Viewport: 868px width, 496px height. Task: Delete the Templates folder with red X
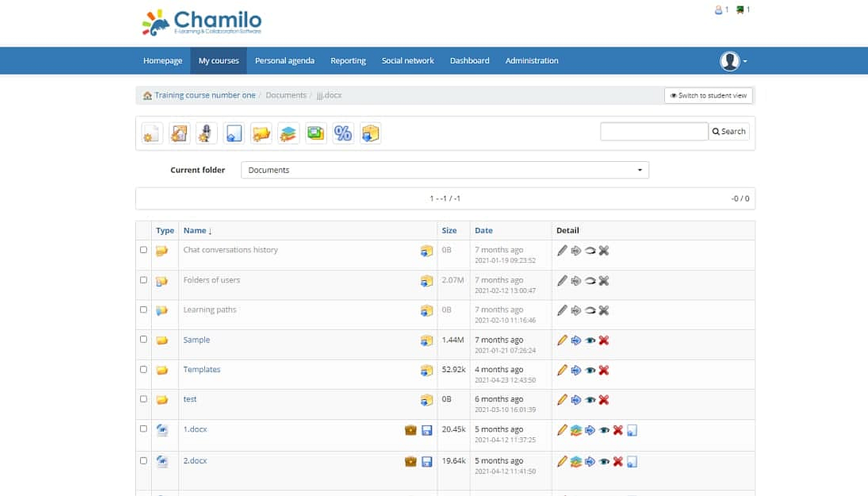(x=604, y=370)
